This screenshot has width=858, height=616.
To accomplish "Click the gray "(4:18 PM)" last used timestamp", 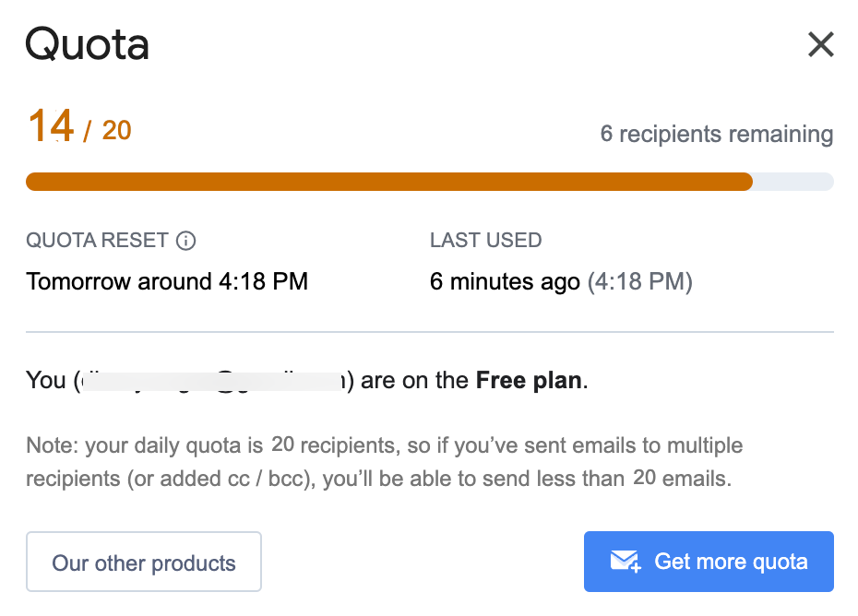I will tap(640, 281).
